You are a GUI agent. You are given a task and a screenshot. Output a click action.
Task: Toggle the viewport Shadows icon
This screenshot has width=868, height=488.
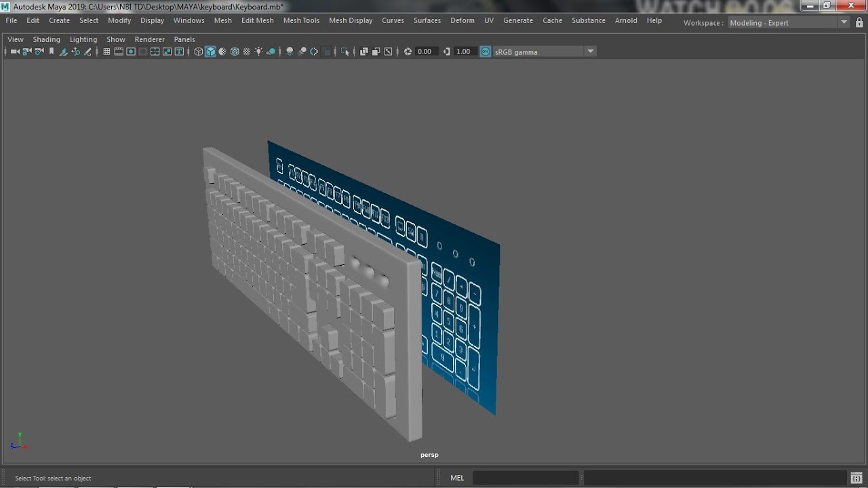click(271, 52)
